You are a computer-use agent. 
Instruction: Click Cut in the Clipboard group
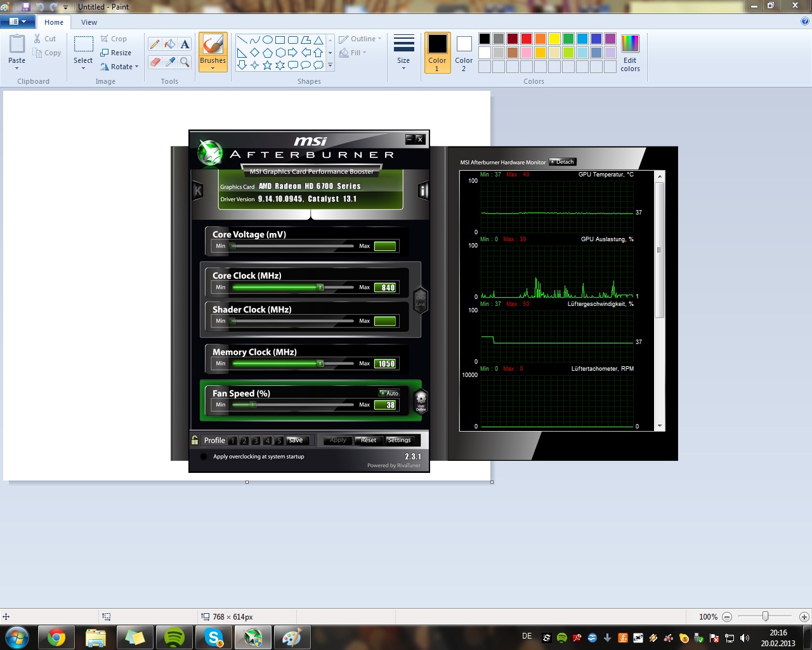(x=45, y=39)
